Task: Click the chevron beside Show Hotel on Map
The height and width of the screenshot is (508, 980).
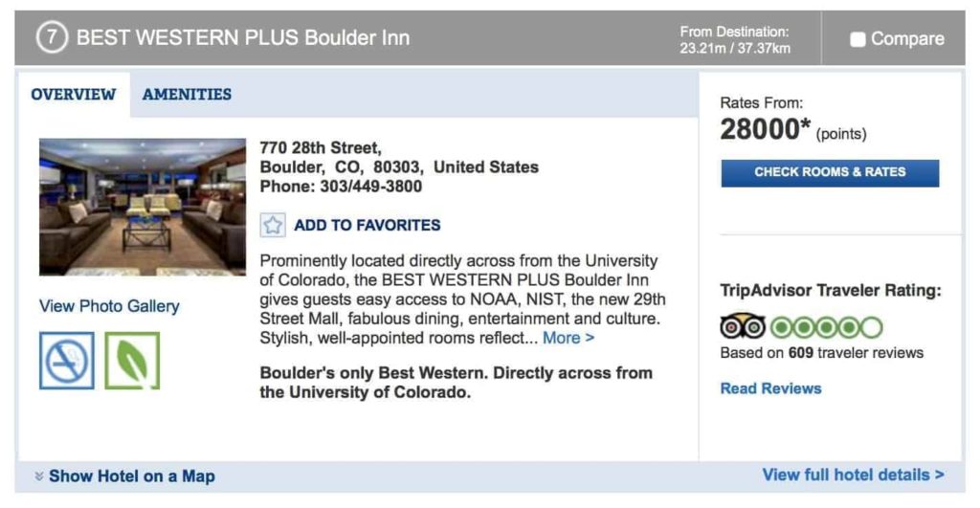Action: pos(39,476)
